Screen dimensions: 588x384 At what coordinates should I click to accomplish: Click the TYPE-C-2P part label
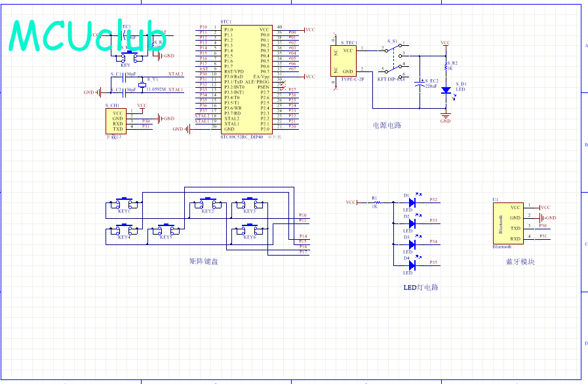[353, 79]
